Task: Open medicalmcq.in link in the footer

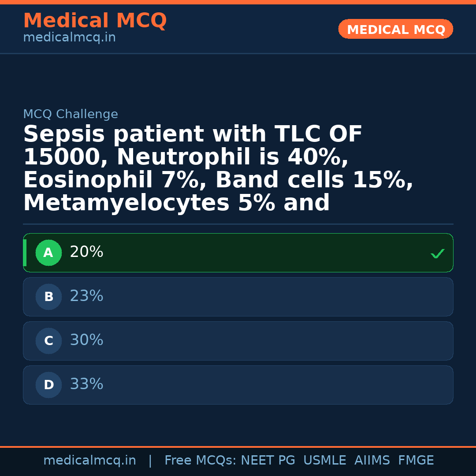Action: [89, 461]
